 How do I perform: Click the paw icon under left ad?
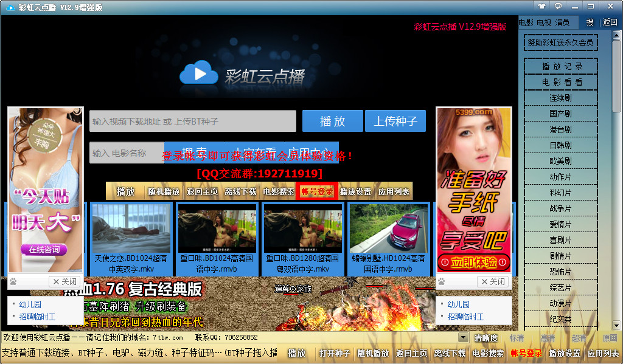(13, 281)
